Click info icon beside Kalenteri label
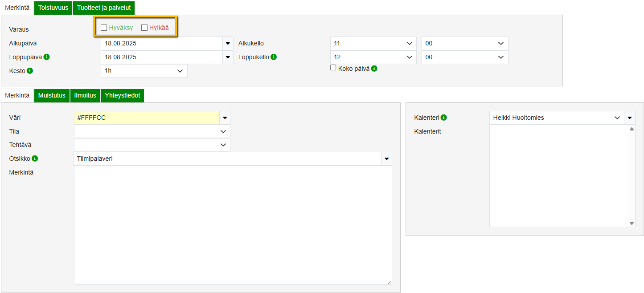The image size is (644, 293). pos(444,118)
